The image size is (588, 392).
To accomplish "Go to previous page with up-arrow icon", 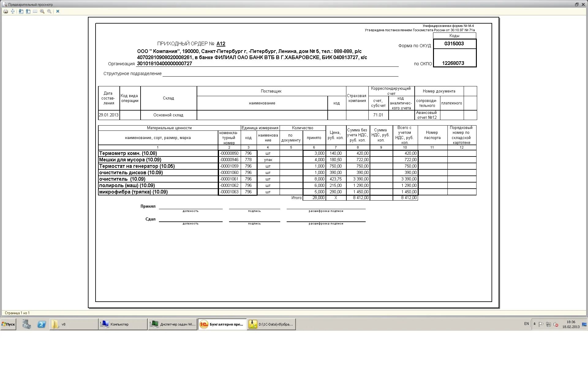I will coord(28,11).
